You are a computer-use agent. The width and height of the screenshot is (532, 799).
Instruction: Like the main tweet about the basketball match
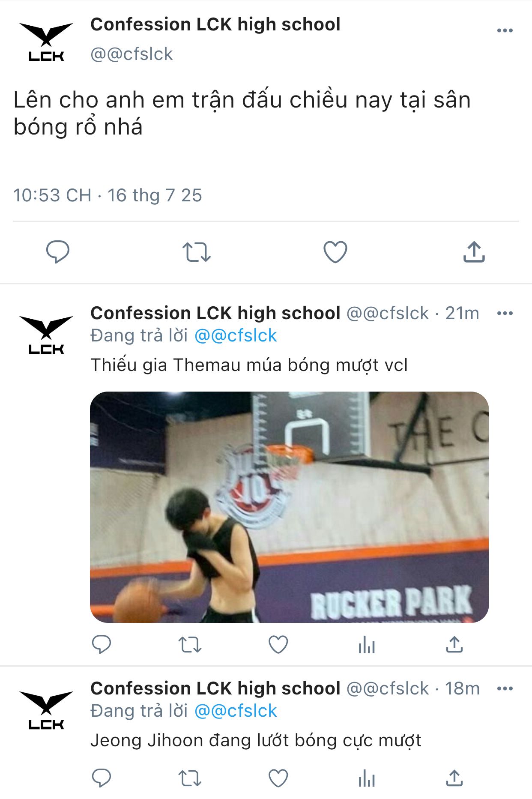pyautogui.click(x=335, y=251)
